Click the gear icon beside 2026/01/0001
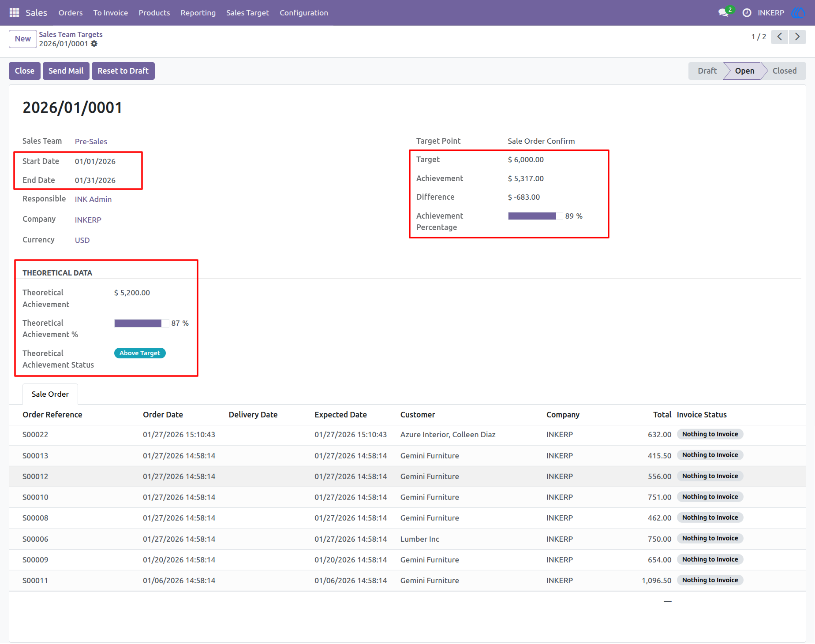The image size is (815, 644). [94, 44]
